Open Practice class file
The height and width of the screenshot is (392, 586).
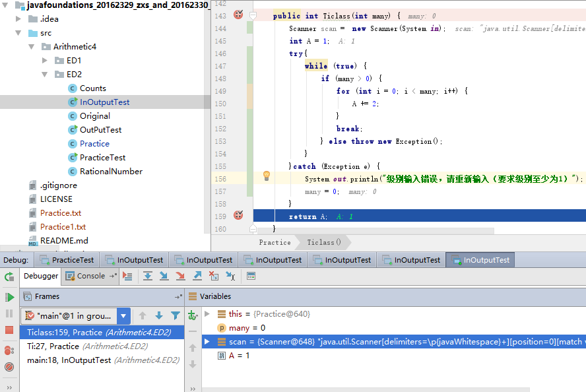point(94,143)
